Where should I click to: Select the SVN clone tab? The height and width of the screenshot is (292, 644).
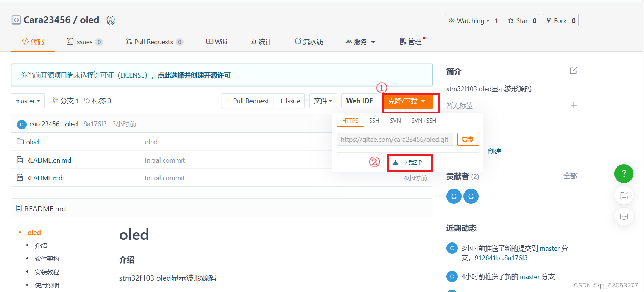click(395, 121)
